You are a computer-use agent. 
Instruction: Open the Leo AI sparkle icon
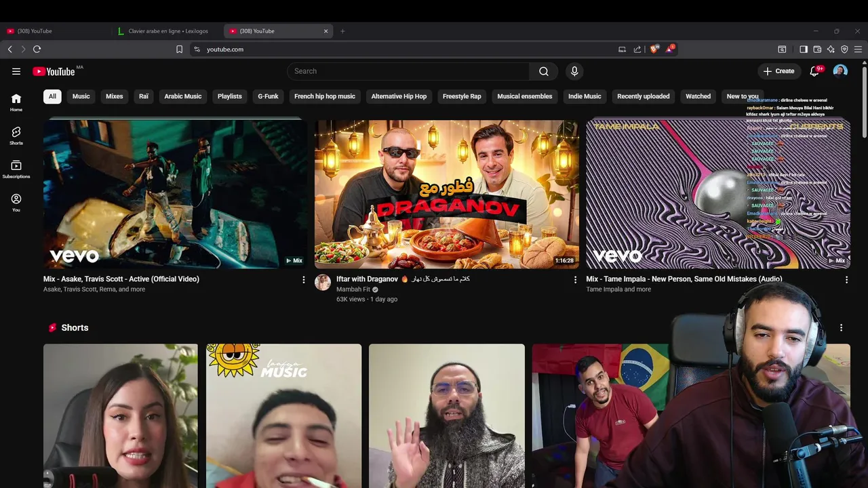point(831,49)
